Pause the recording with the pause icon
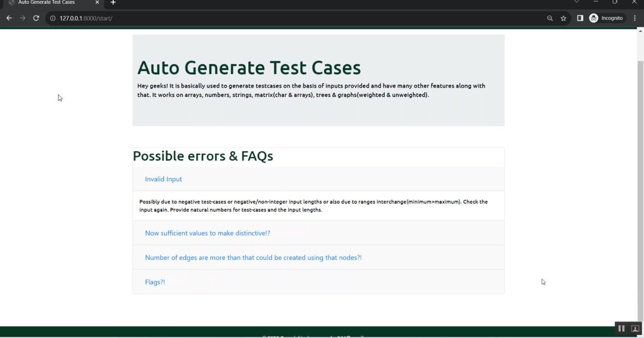 tap(621, 328)
